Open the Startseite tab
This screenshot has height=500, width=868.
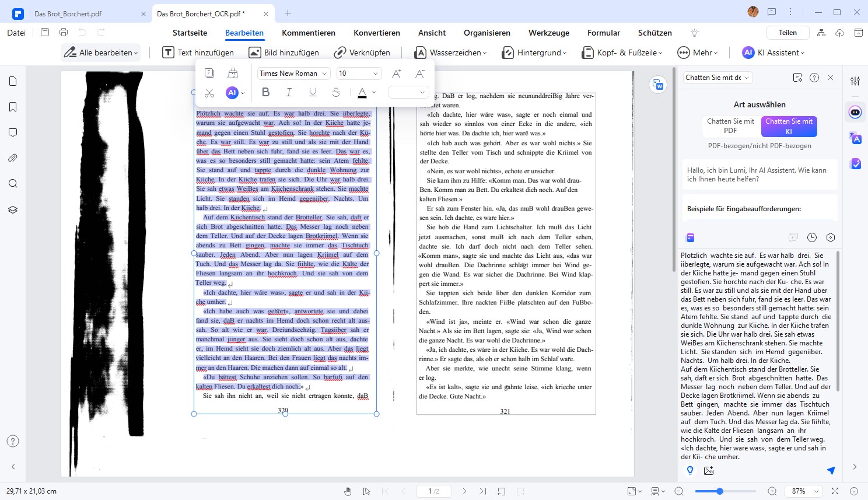[x=190, y=33]
